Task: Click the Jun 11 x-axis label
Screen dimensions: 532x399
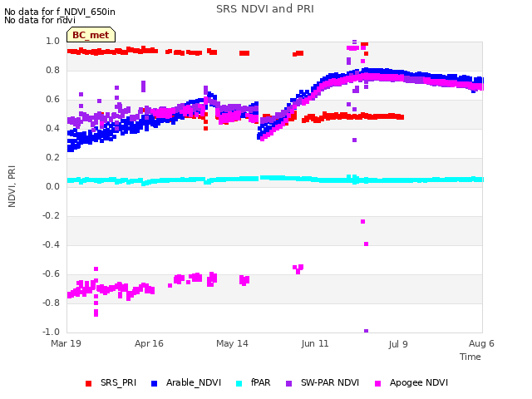Action: (315, 343)
